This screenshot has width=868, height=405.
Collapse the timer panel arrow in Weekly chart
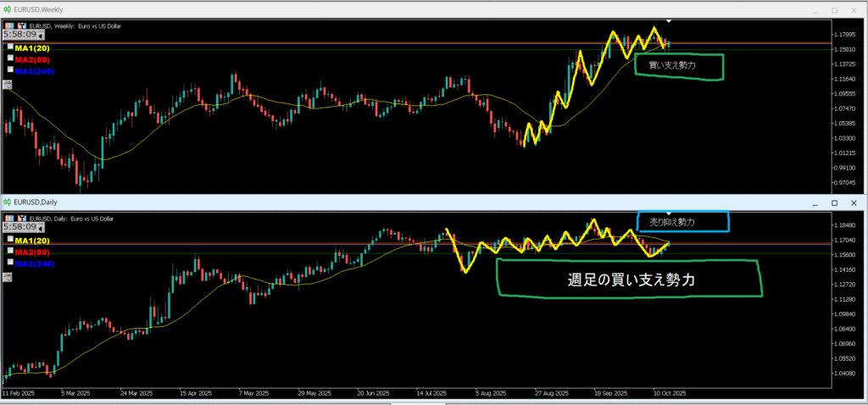click(41, 36)
